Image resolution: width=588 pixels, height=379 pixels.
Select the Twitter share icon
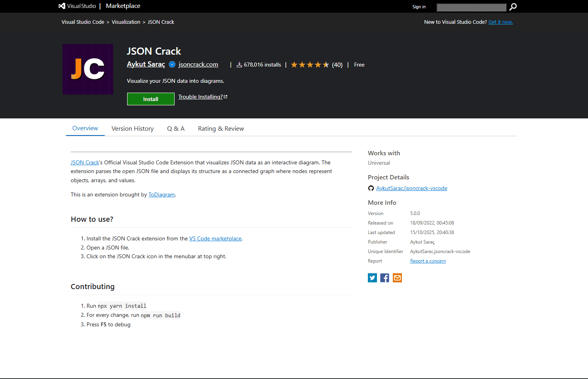(372, 278)
